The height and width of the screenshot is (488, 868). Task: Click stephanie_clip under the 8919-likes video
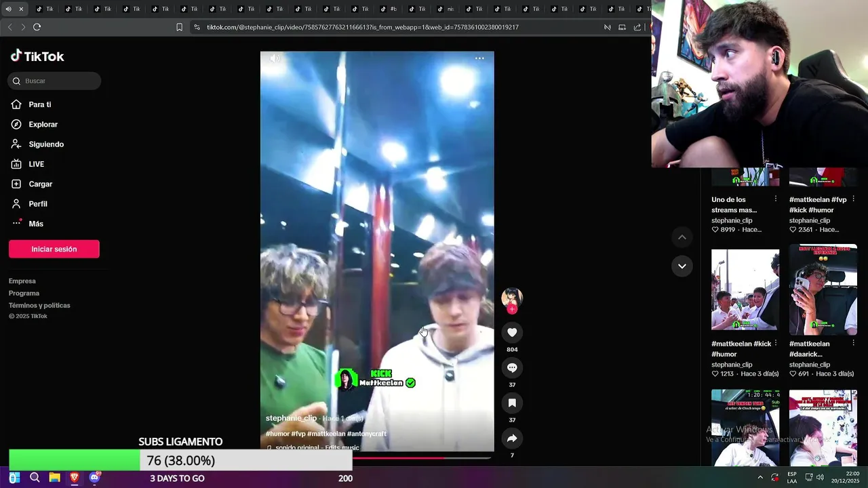pos(732,220)
